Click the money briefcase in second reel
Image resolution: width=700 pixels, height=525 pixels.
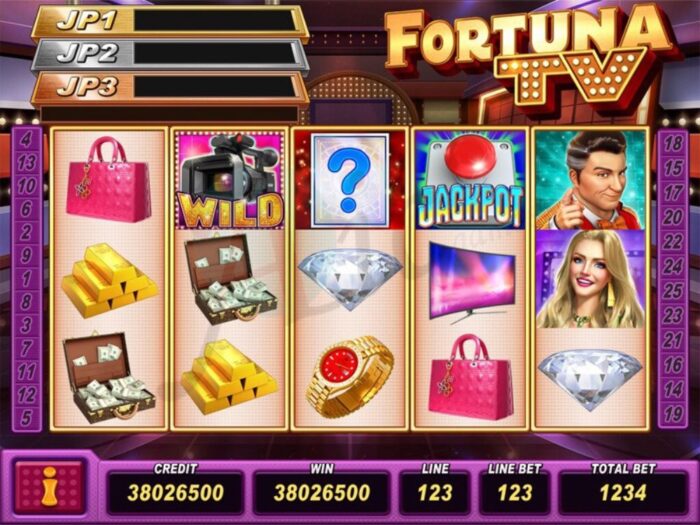[230, 278]
